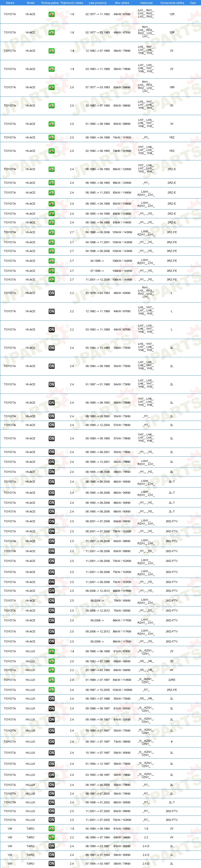The image size is (201, 868).
Task: Click petrol icon in the HI-ACE 18R engine row
Action: tap(51, 87)
